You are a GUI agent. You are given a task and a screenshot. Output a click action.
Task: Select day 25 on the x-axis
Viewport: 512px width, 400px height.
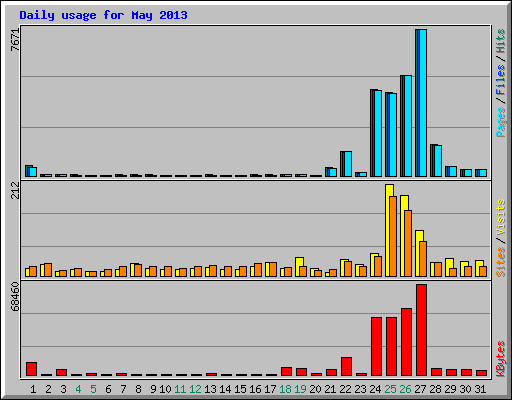(390, 389)
